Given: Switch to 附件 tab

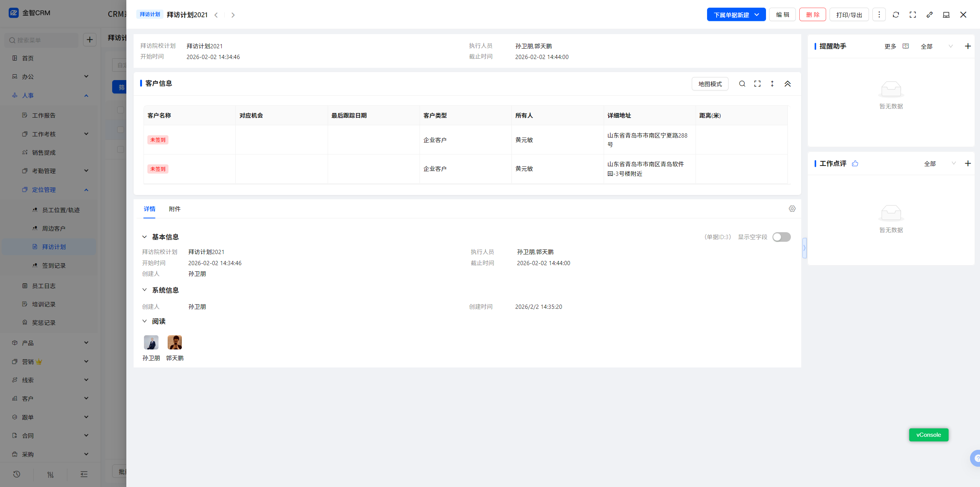Looking at the screenshot, I should pos(175,209).
